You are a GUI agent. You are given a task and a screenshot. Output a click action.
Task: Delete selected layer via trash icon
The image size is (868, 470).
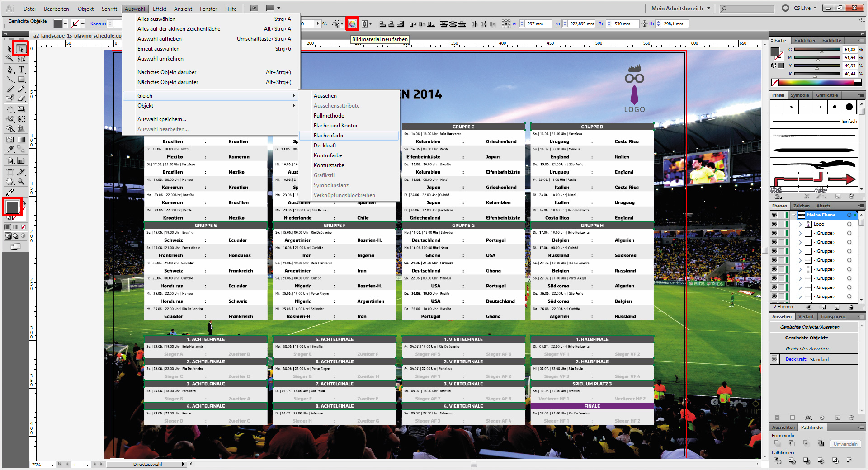point(852,307)
